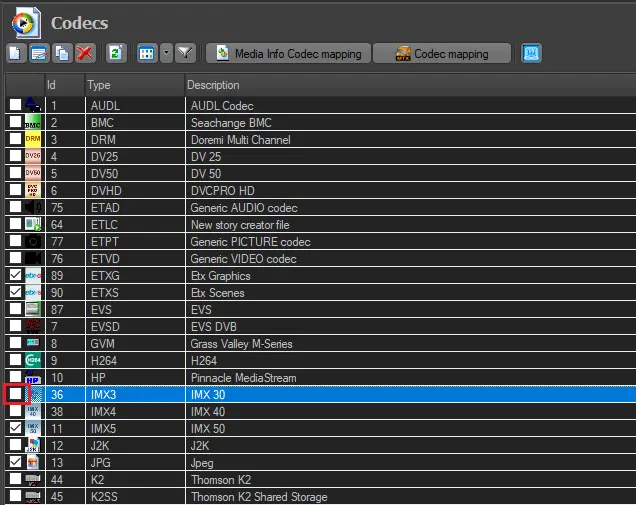636x505 pixels.
Task: Click the new codec document icon
Action: tap(16, 53)
